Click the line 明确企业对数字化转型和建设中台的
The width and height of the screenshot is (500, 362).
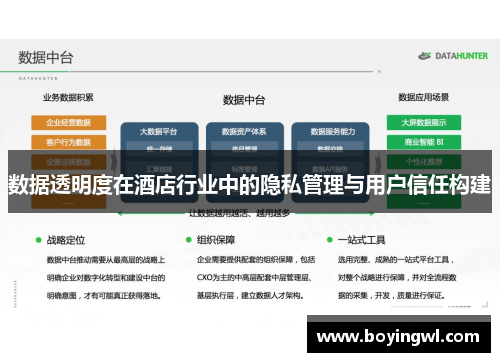(106, 278)
